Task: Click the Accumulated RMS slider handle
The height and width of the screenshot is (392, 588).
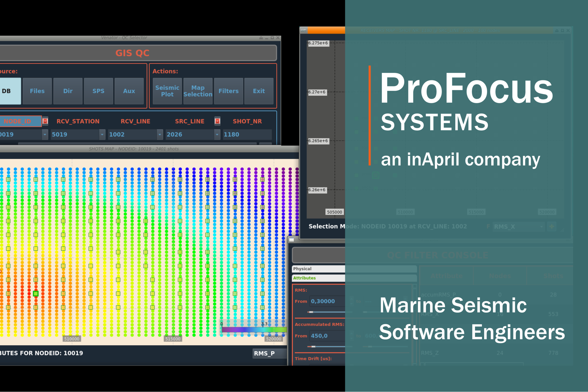Action: click(313, 347)
